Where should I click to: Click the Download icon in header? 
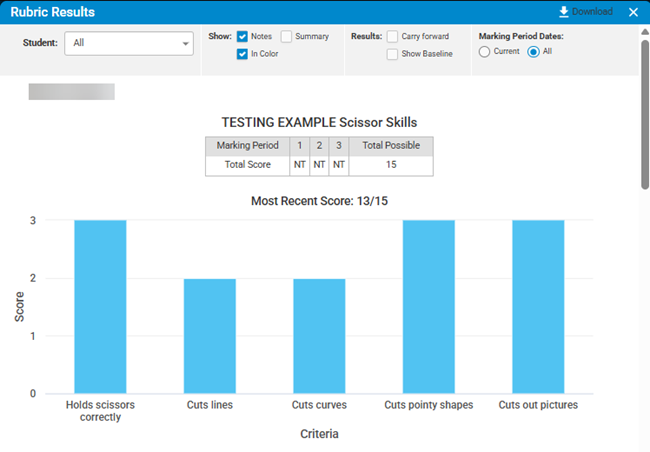[564, 12]
